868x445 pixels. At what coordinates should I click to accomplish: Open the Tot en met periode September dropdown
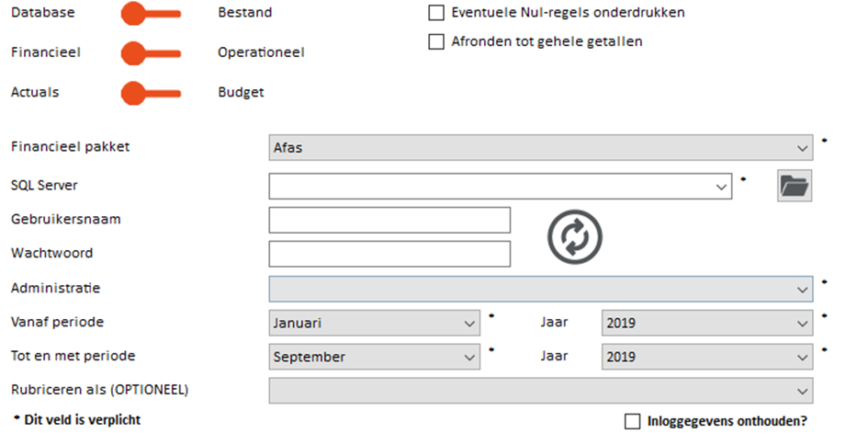coord(374,357)
